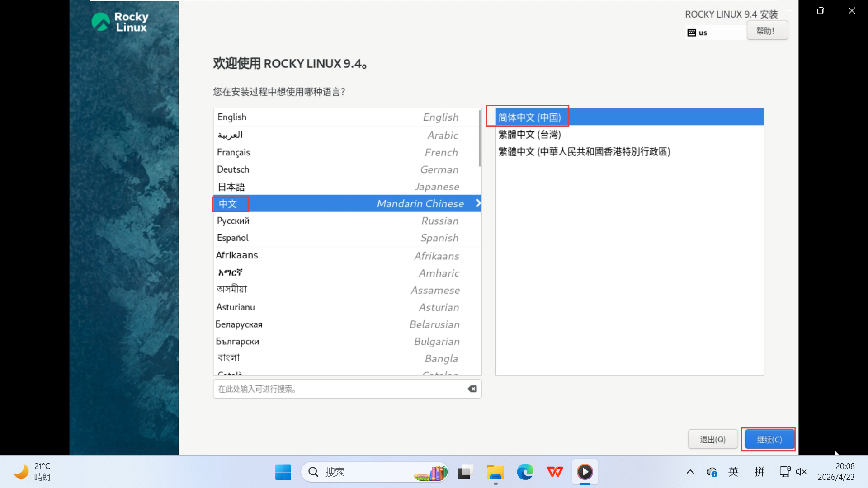Screen dimensions: 868x488
Task: Open File Explorer from taskbar
Action: pyautogui.click(x=495, y=472)
